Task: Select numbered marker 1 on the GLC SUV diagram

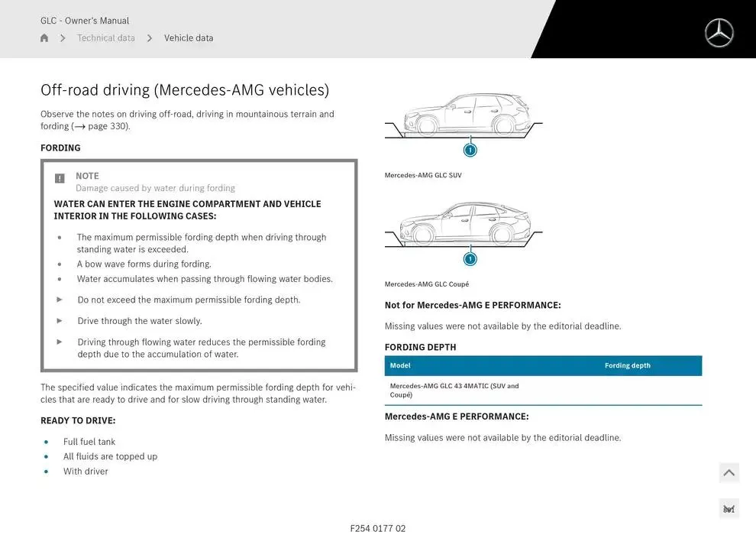Action: [470, 150]
